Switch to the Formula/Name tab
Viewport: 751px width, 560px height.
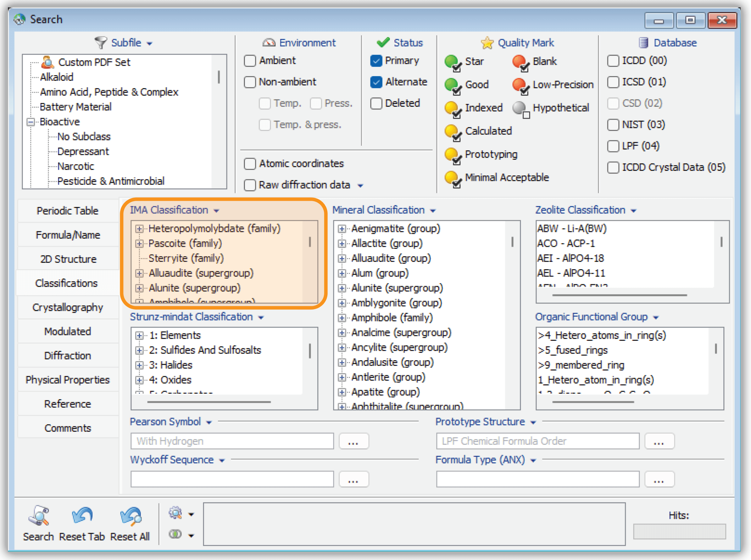tap(68, 234)
